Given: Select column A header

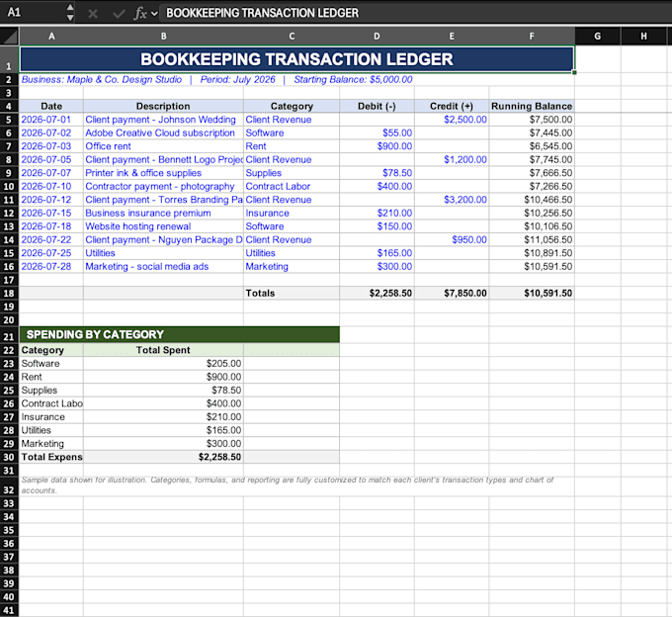Looking at the screenshot, I should (x=51, y=36).
